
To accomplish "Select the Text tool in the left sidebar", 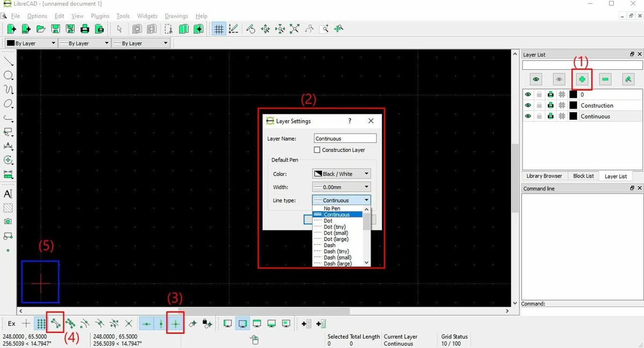I will [x=8, y=193].
